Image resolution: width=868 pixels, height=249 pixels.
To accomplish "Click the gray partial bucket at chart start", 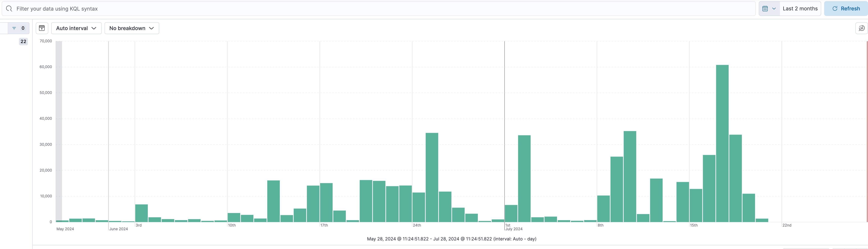I will [59, 131].
